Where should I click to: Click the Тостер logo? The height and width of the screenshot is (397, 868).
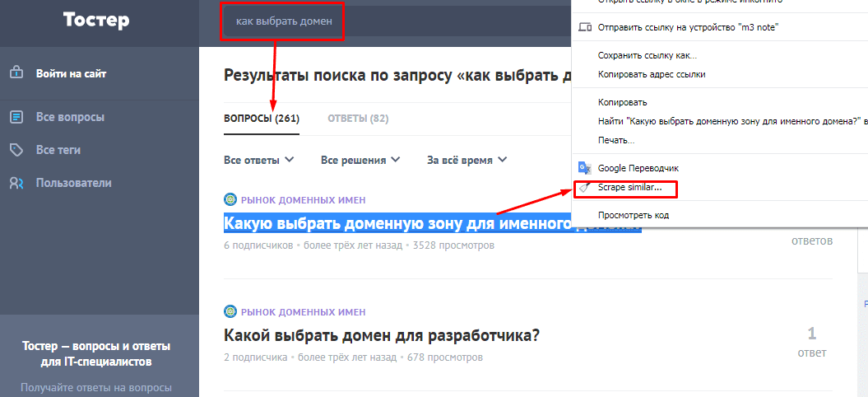(96, 21)
